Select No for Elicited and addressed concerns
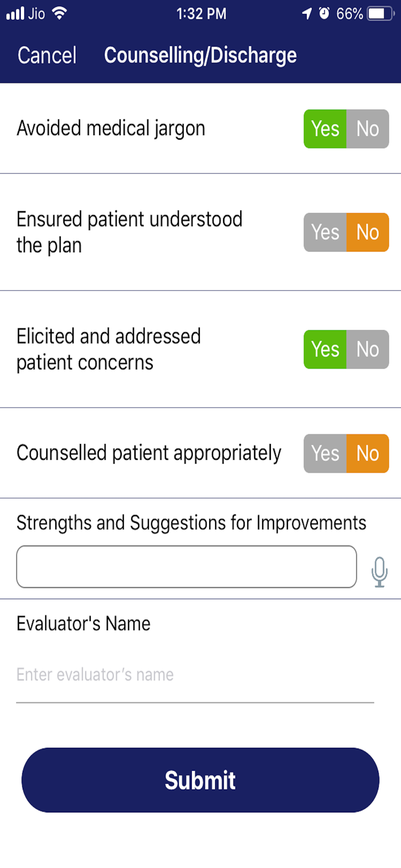401x868 pixels. click(x=368, y=349)
